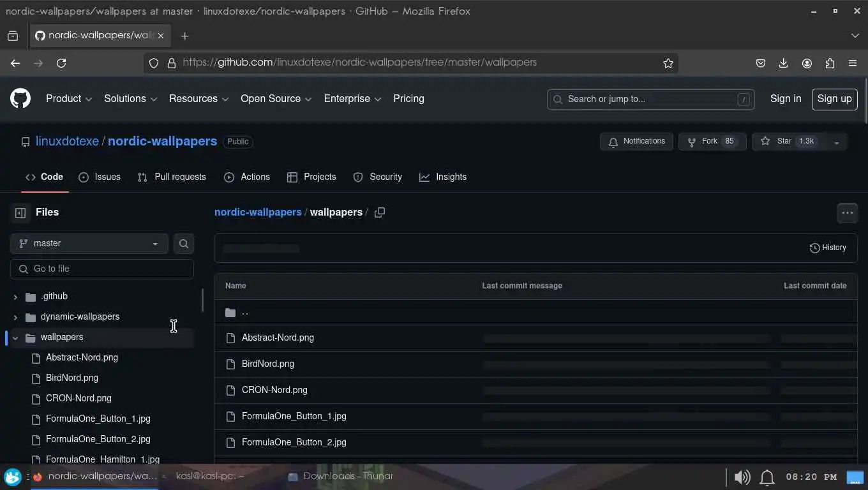868x490 pixels.
Task: Open the Code tab
Action: pyautogui.click(x=44, y=177)
